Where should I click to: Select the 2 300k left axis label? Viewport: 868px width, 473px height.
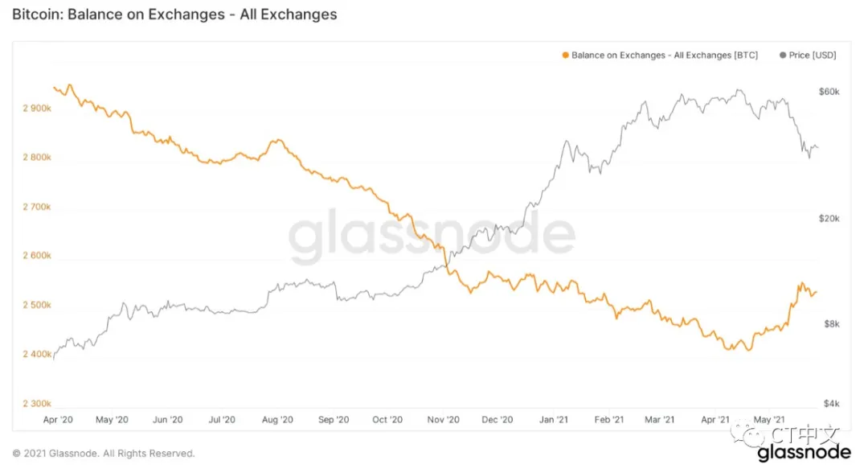pyautogui.click(x=35, y=403)
